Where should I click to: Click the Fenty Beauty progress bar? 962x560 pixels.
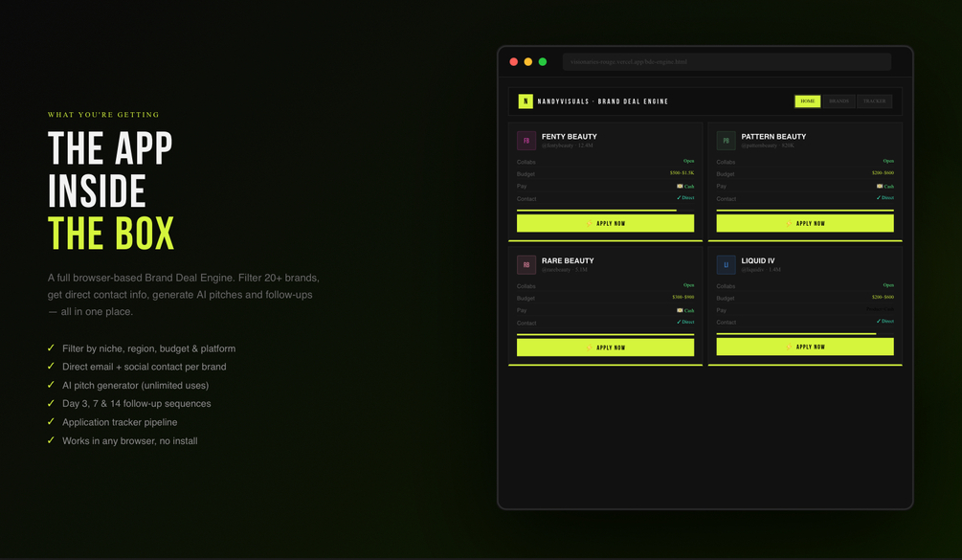tap(605, 211)
